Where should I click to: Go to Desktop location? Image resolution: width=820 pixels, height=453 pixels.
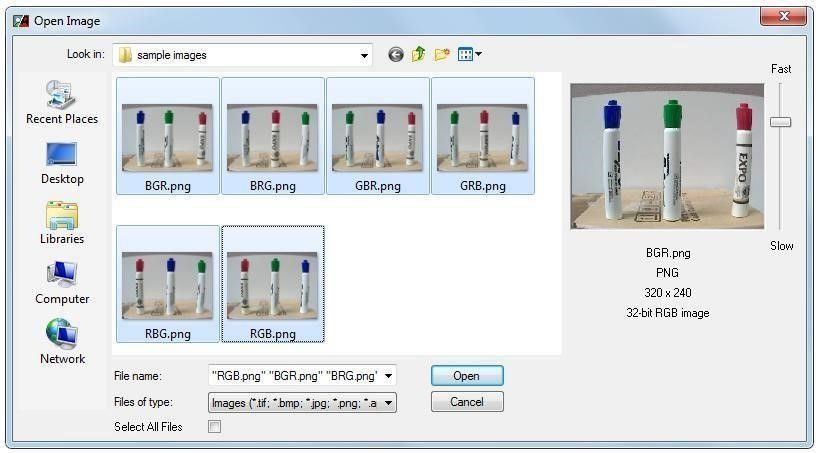(x=62, y=163)
